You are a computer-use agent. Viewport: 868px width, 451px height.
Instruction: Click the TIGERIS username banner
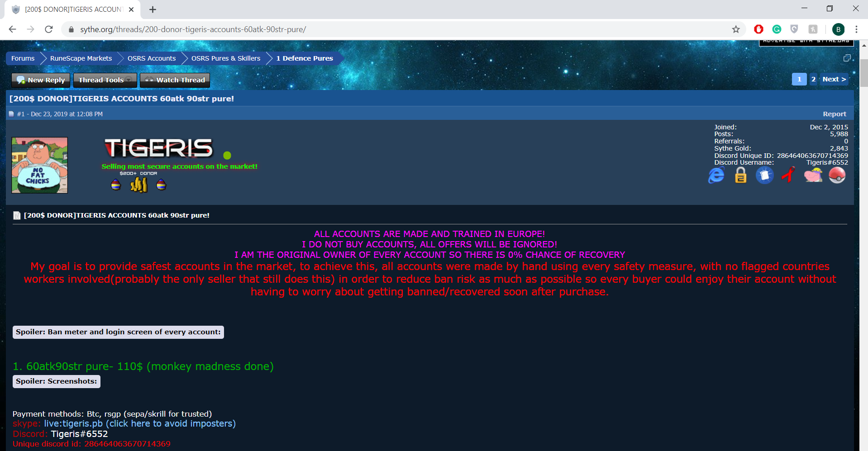(158, 148)
